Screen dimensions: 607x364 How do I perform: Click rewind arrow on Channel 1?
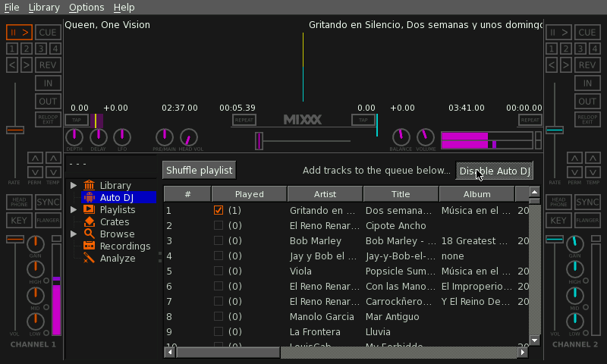coord(12,65)
